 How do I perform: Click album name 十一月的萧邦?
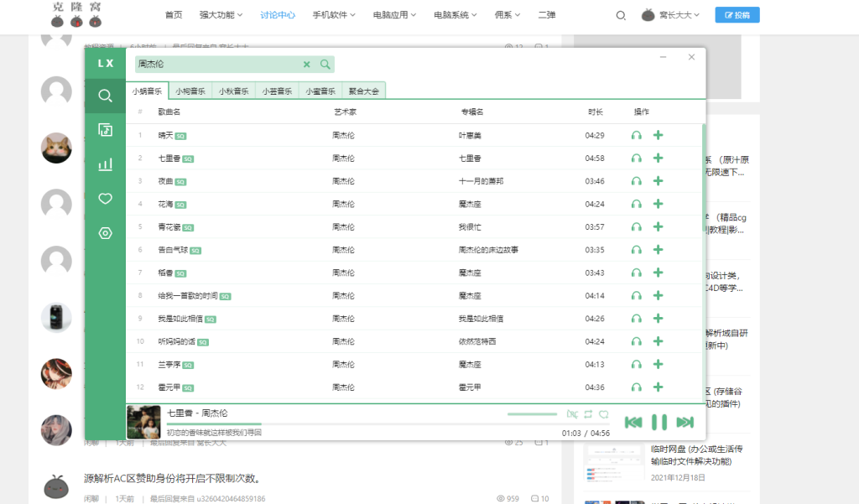point(481,181)
